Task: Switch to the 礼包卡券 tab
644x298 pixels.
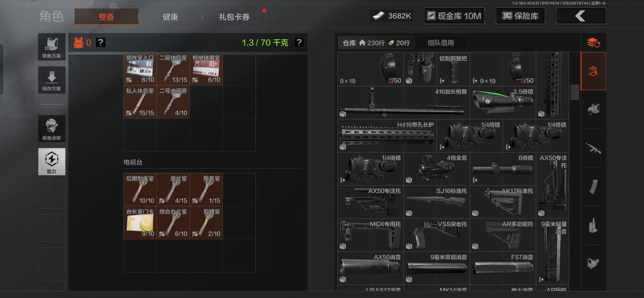Action: pos(234,17)
